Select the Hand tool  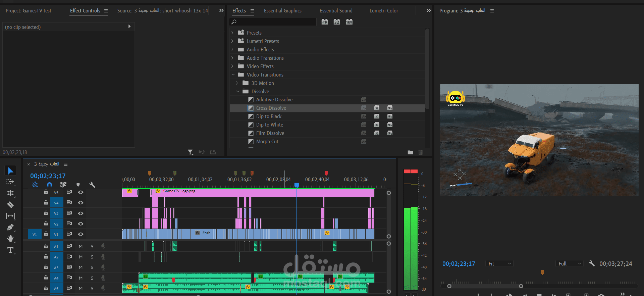coord(10,239)
